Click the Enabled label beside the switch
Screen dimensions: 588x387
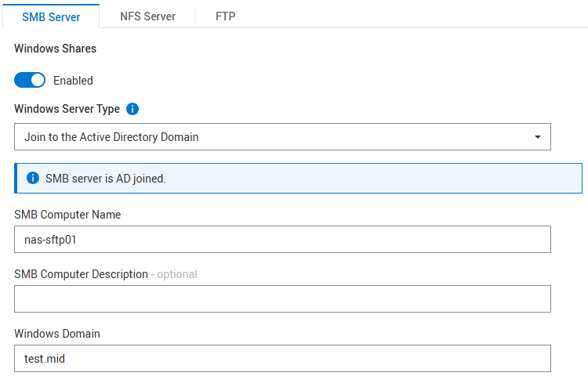coord(73,81)
